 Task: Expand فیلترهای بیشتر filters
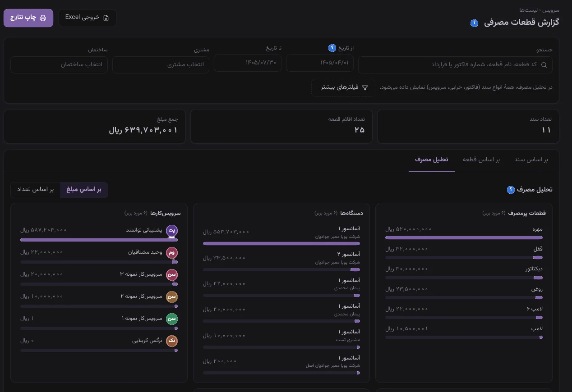343,87
